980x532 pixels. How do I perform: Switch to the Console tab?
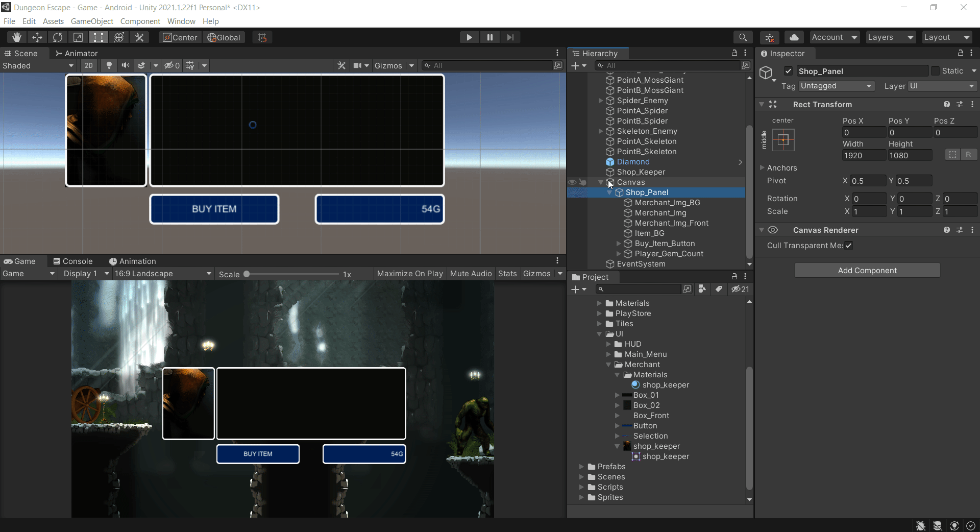(73, 261)
